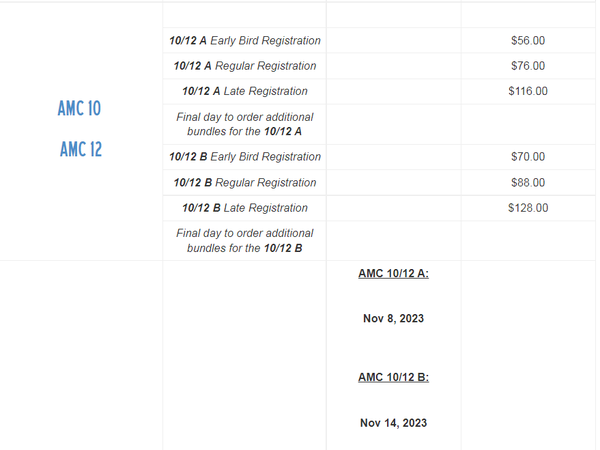Click the AMC 10 heading

(79, 109)
